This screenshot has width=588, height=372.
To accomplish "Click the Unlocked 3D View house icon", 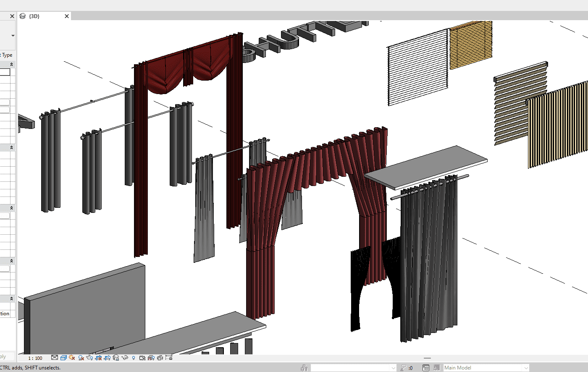I will [116, 358].
